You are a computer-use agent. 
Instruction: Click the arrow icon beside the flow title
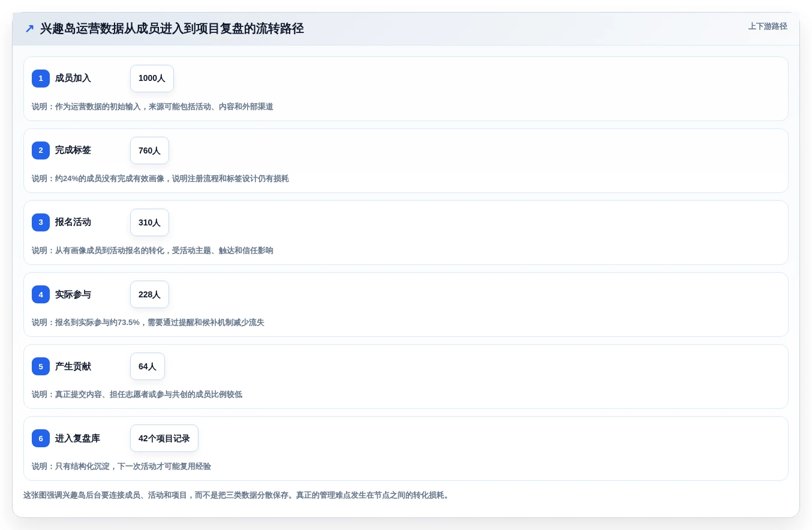tap(29, 29)
